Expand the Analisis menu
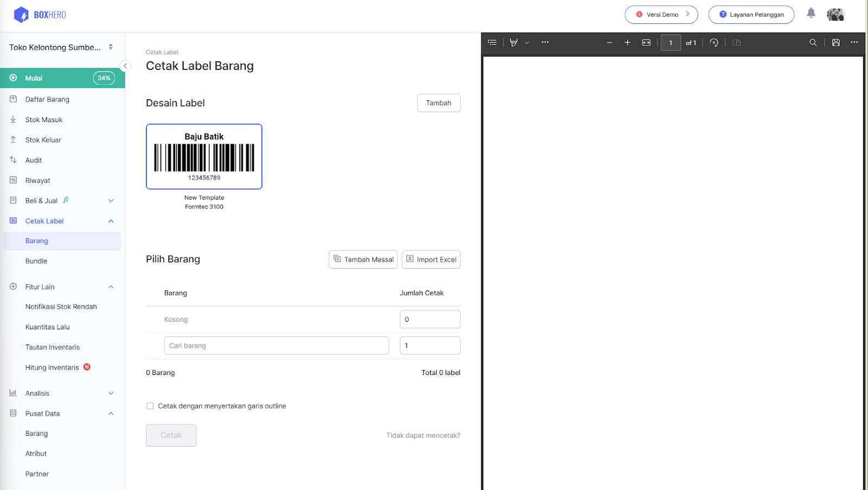The width and height of the screenshot is (868, 490). click(x=62, y=393)
